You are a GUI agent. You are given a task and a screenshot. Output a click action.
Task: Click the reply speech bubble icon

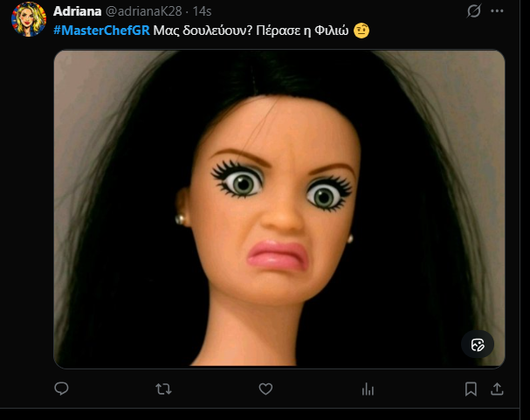[x=62, y=389]
